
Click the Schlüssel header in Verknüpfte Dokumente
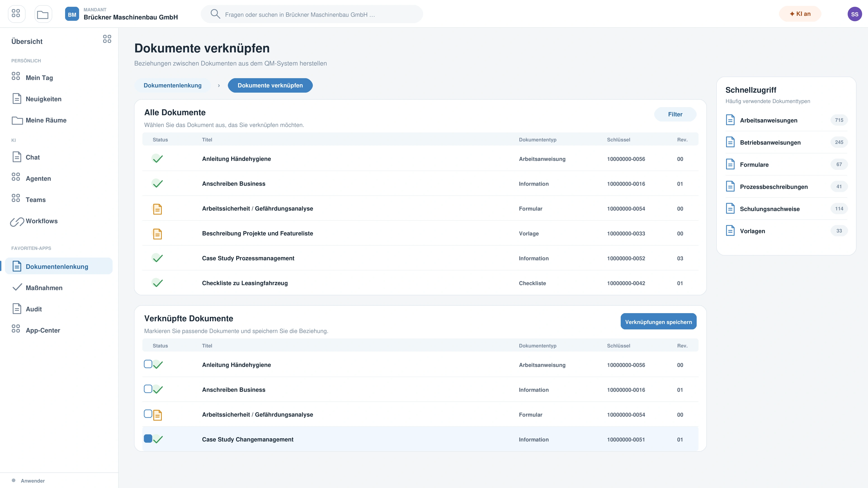tap(618, 345)
